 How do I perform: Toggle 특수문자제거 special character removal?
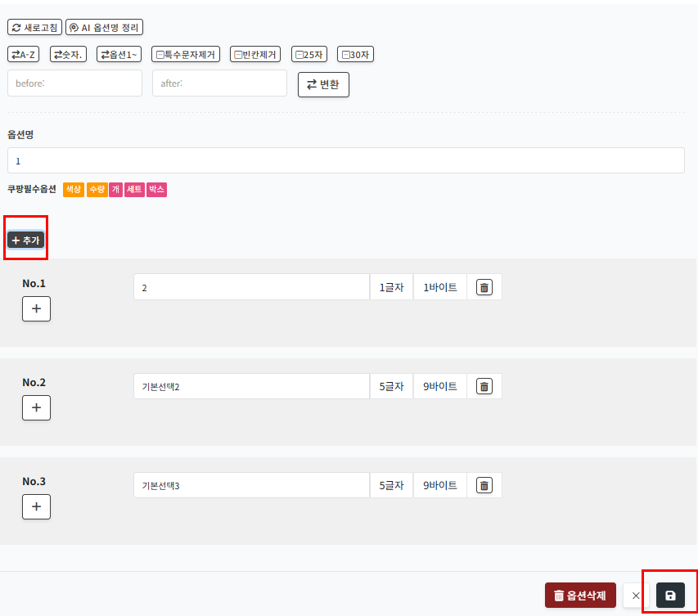point(186,54)
